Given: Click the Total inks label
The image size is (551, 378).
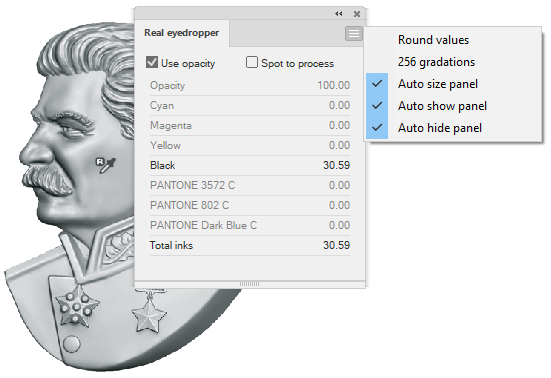Looking at the screenshot, I should coord(171,246).
